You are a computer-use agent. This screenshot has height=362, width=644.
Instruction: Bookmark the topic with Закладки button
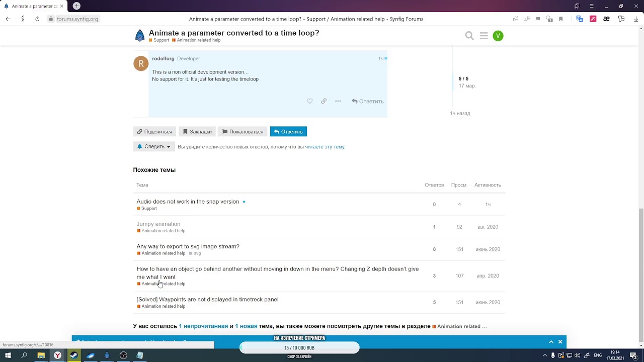click(197, 131)
